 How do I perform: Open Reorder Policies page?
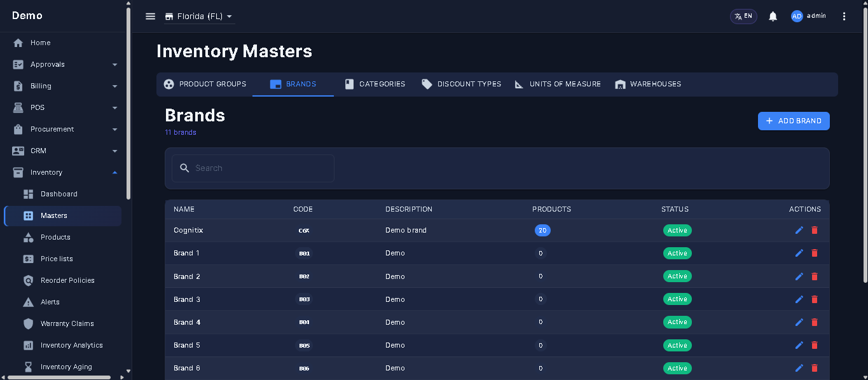click(x=62, y=280)
